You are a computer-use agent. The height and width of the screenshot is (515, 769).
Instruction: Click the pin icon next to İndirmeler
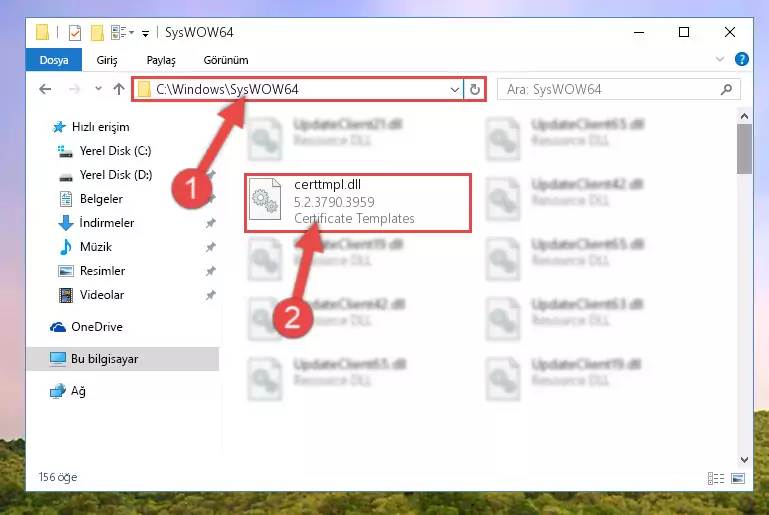210,223
